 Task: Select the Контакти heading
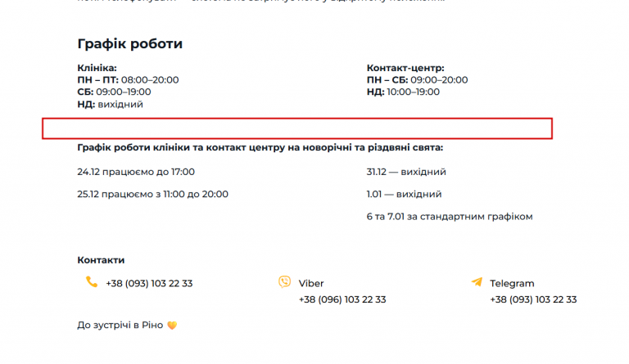[101, 260]
